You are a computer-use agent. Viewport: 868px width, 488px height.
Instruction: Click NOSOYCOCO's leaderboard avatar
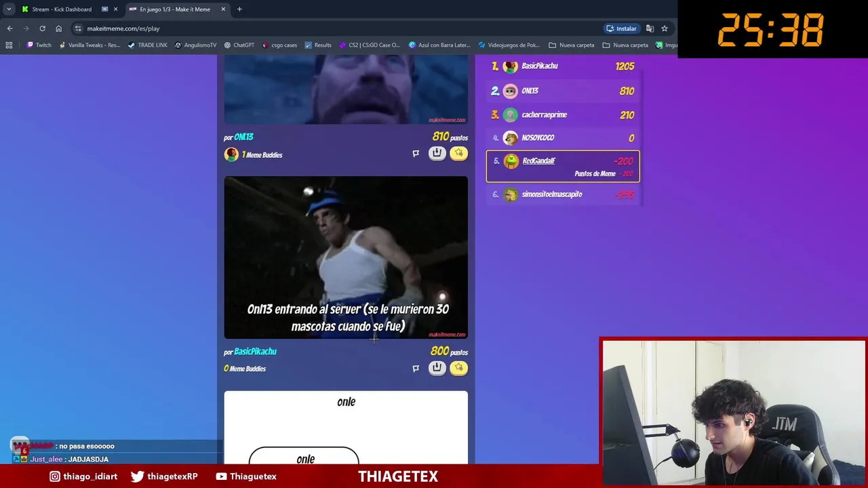(x=511, y=138)
